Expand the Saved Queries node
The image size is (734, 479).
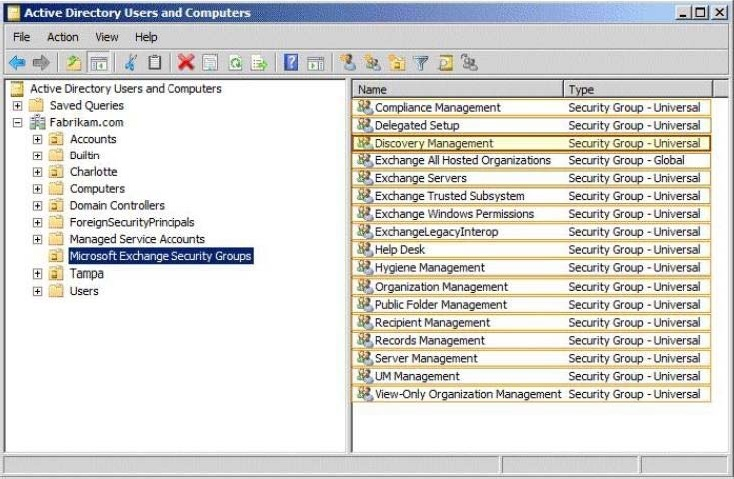[17, 106]
